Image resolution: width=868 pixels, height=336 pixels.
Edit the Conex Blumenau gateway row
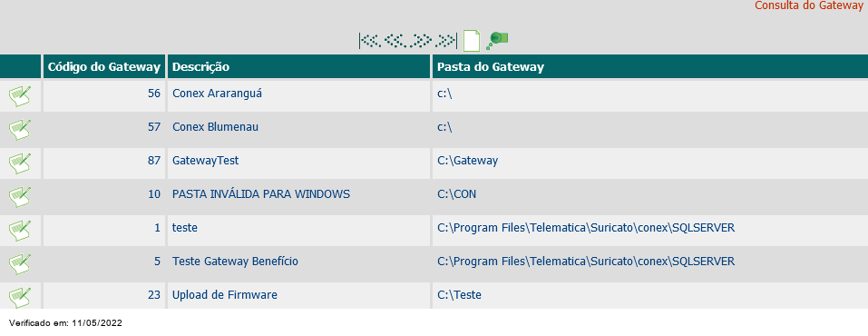(20, 129)
